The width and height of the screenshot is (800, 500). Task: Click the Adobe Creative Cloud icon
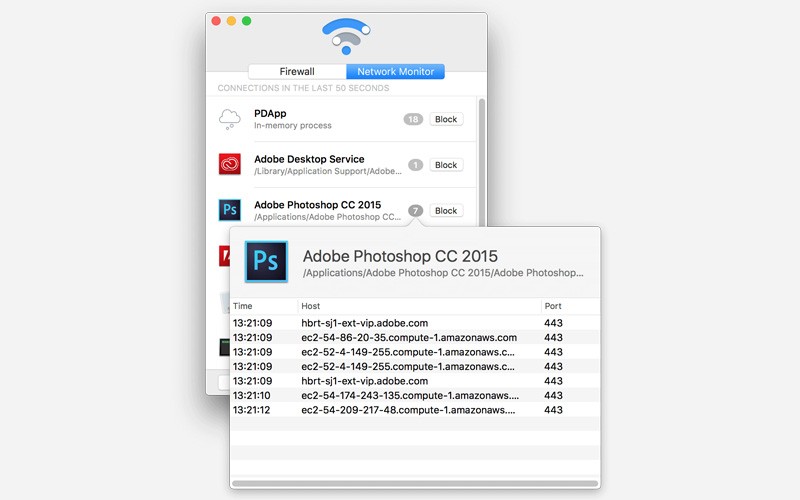tap(230, 164)
